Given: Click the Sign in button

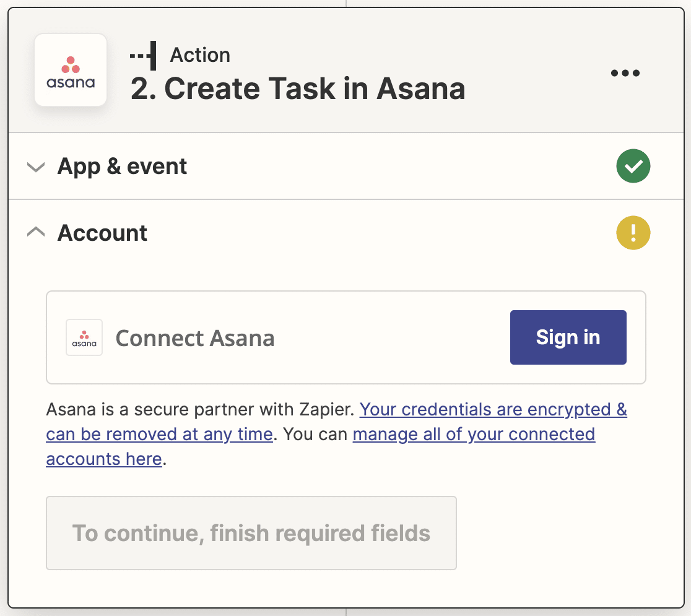Looking at the screenshot, I should (568, 337).
